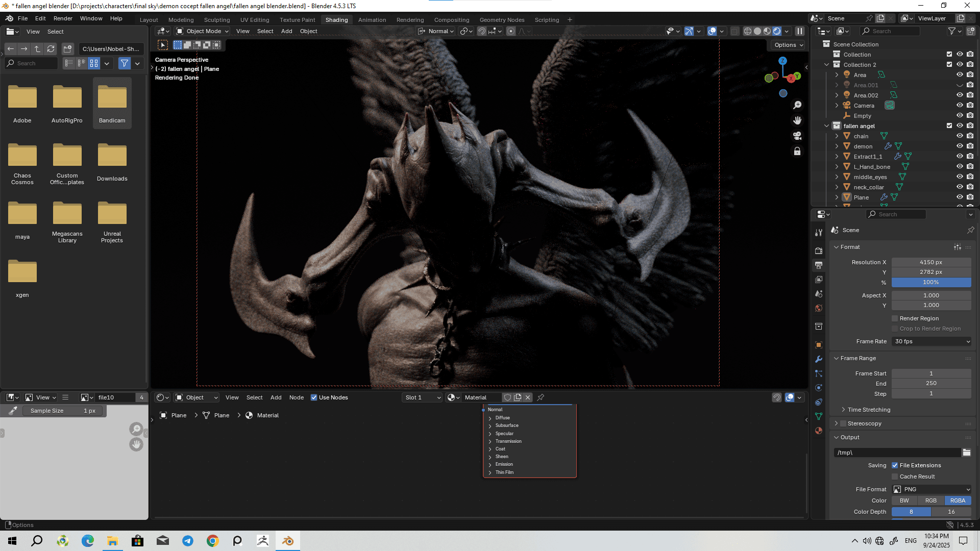Zoom the viewport with the magnifier icon
The width and height of the screenshot is (980, 551).
pos(797,105)
